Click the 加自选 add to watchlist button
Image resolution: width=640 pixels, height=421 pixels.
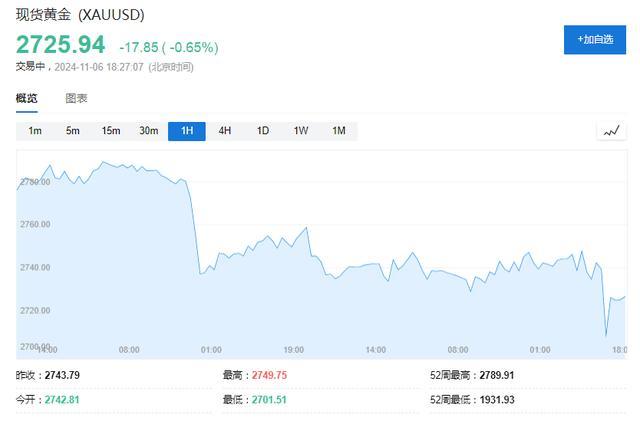(595, 40)
